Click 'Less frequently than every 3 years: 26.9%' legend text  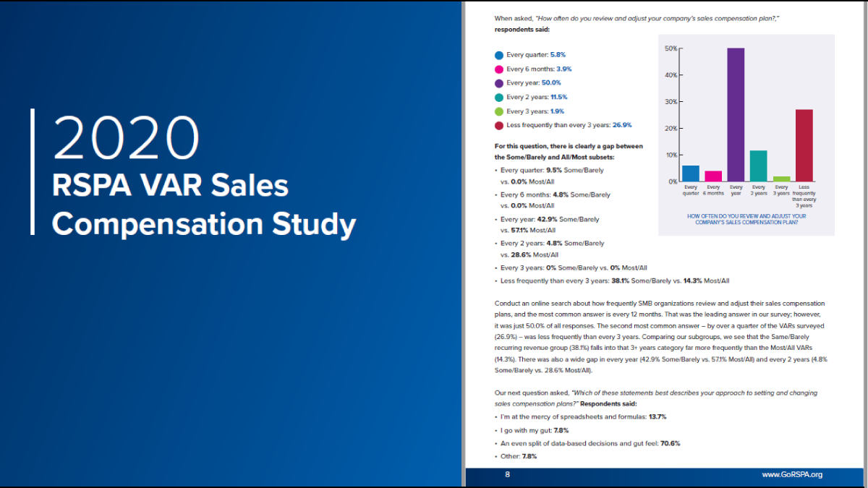(x=569, y=126)
